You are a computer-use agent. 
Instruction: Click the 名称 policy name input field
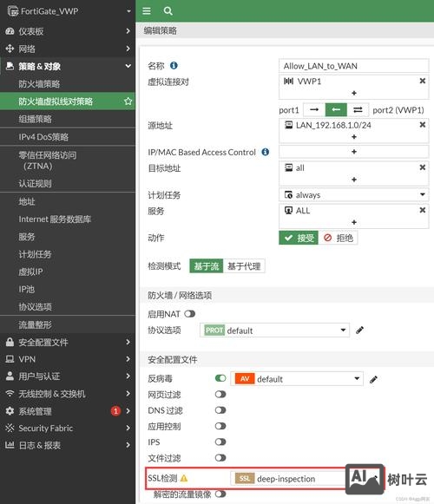click(354, 66)
